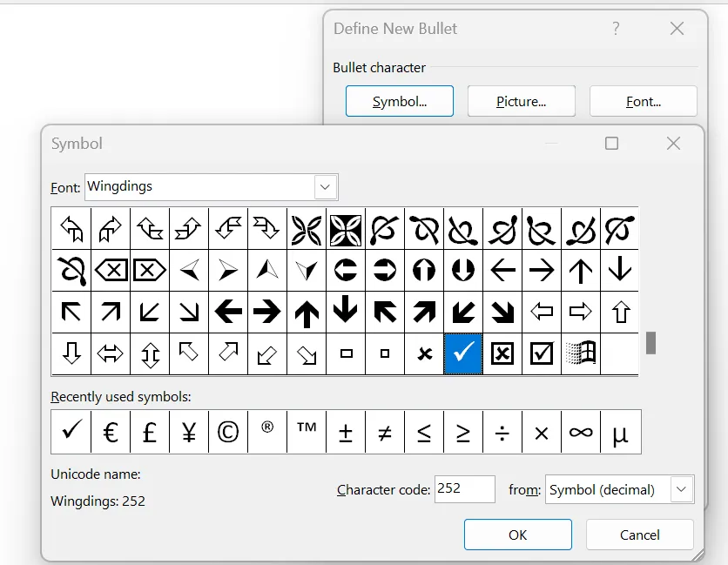Select the small hollow square symbol
The height and width of the screenshot is (565, 728).
pyautogui.click(x=385, y=353)
